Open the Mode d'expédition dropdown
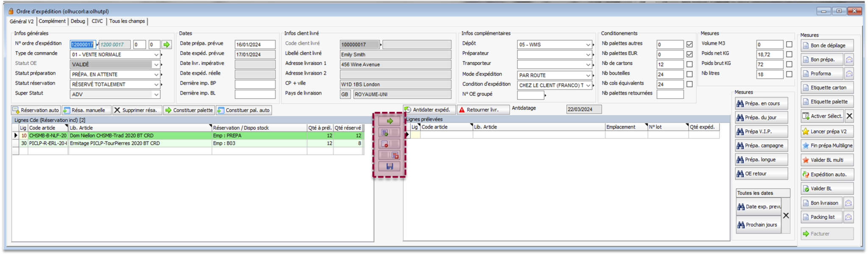This screenshot has height=255, width=868. [x=588, y=75]
